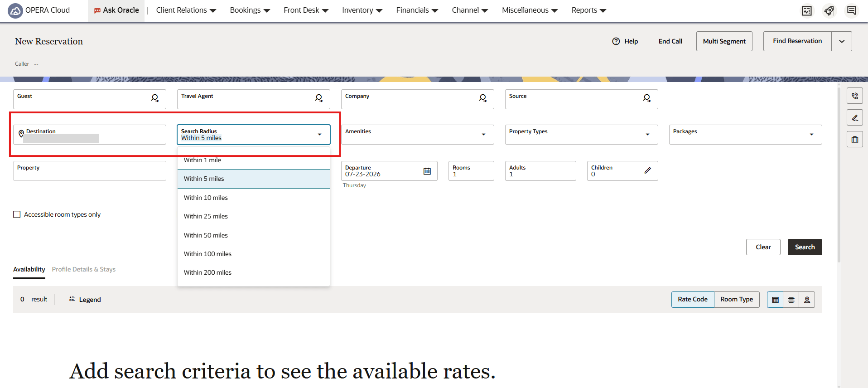Screen dimensions: 868x388
Task: Click the Company search icon
Action: coord(483,98)
